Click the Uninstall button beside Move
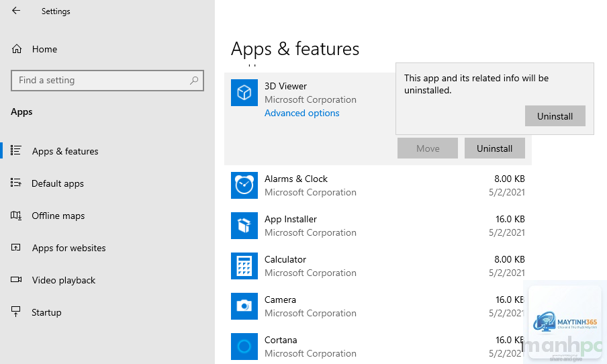The width and height of the screenshot is (607, 364). click(495, 148)
